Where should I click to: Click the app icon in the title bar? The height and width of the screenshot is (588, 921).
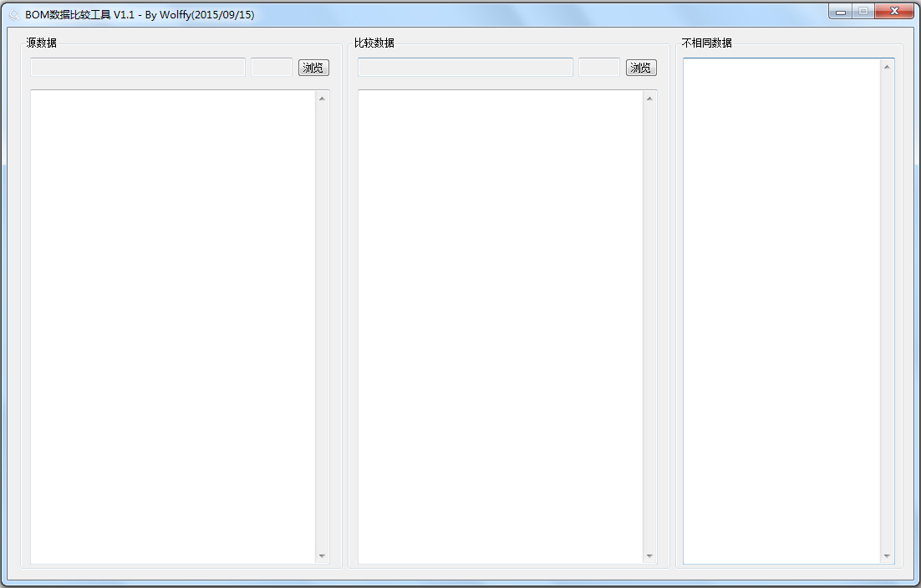[14, 15]
